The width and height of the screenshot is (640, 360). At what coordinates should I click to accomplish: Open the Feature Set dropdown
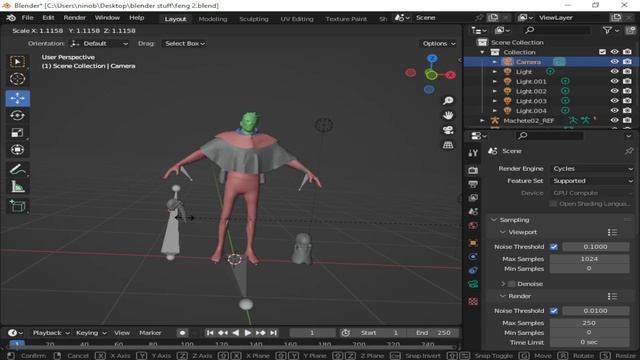point(592,181)
